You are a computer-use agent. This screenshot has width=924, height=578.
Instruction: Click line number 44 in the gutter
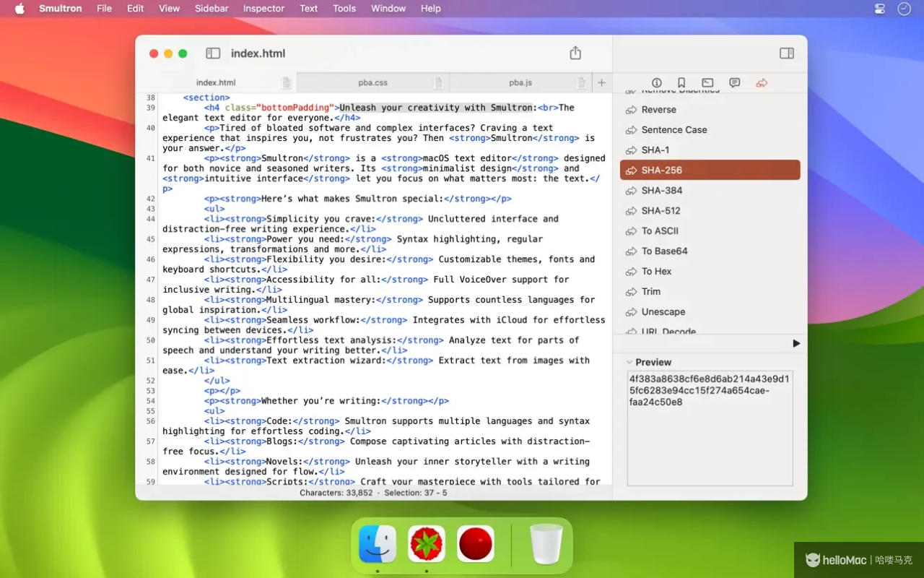(150, 219)
